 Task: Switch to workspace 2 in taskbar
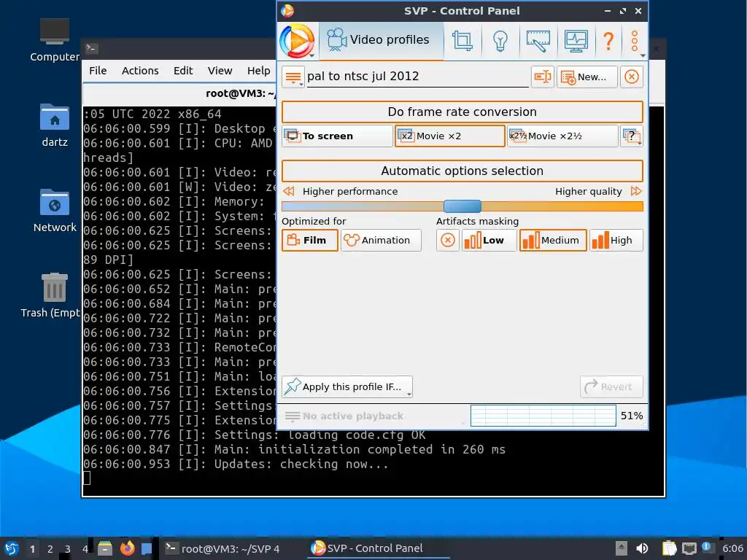[x=50, y=550]
